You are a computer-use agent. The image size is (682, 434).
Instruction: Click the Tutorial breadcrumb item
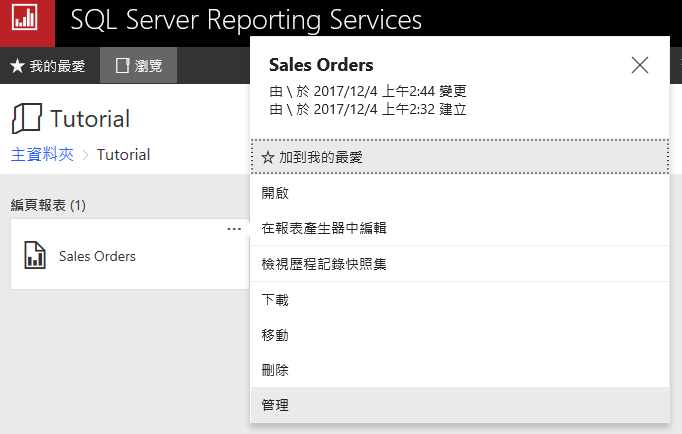click(x=123, y=154)
